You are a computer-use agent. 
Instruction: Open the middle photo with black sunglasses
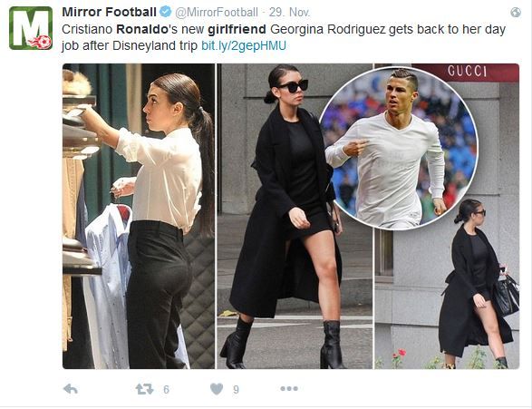295,216
